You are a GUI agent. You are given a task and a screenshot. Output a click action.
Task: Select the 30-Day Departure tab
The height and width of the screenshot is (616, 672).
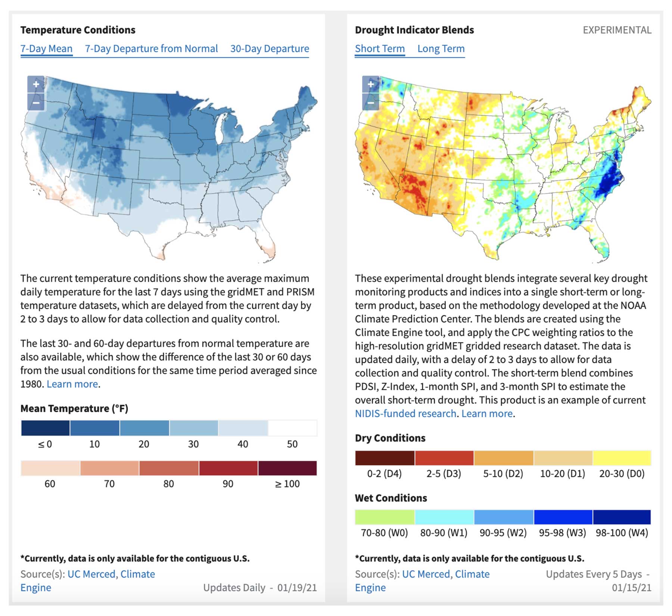270,49
